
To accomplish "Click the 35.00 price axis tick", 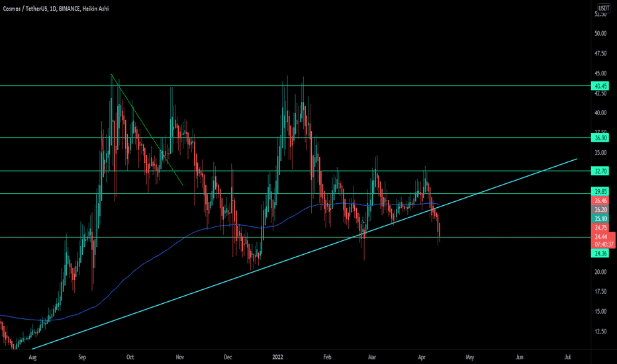I will [600, 153].
